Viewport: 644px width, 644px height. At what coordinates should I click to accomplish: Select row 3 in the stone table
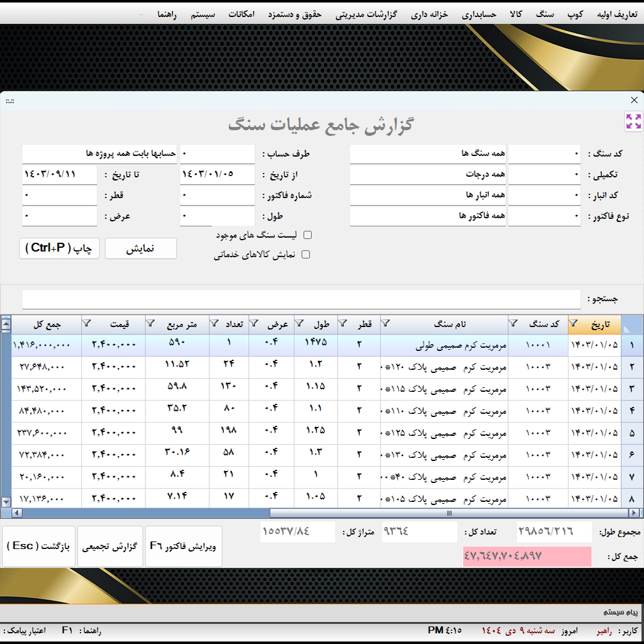(631, 389)
